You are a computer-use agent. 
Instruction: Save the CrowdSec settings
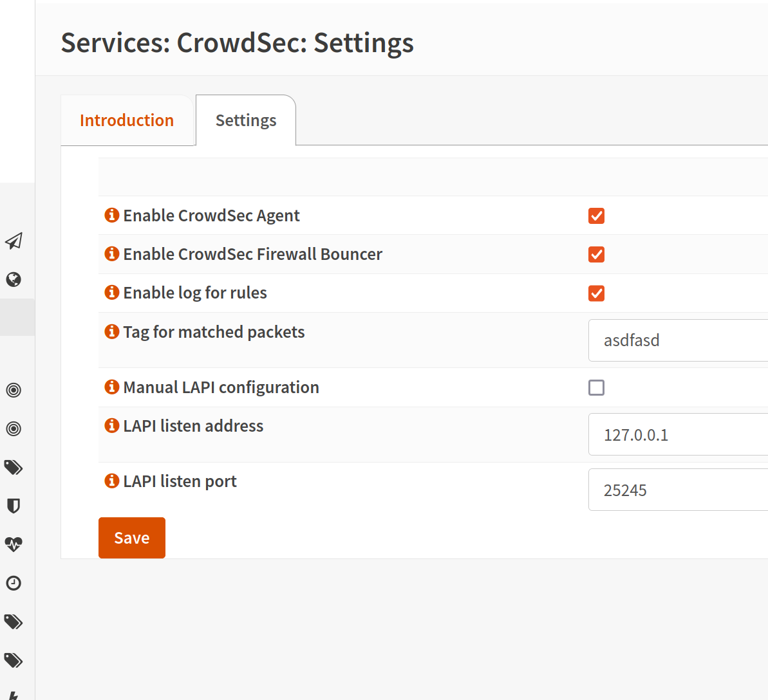click(x=132, y=538)
